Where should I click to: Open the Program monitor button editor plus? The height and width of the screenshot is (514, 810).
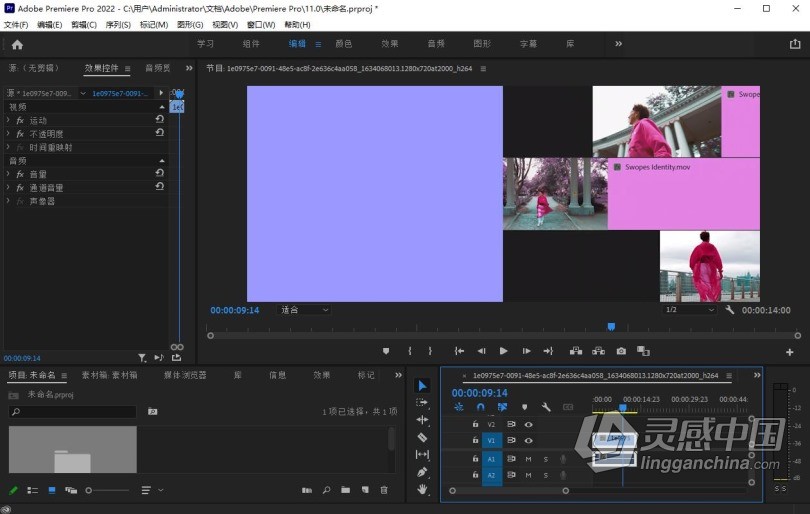click(789, 352)
